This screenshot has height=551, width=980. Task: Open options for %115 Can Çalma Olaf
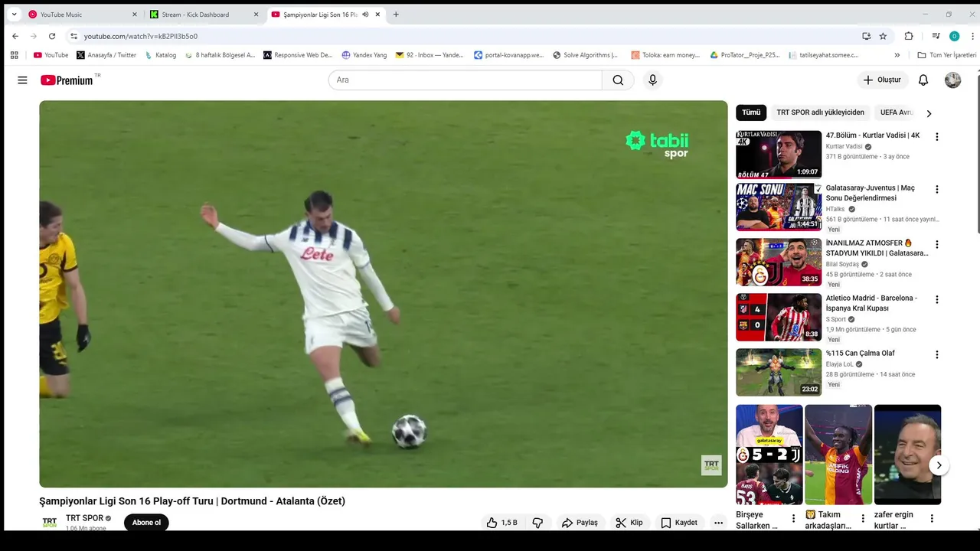936,354
